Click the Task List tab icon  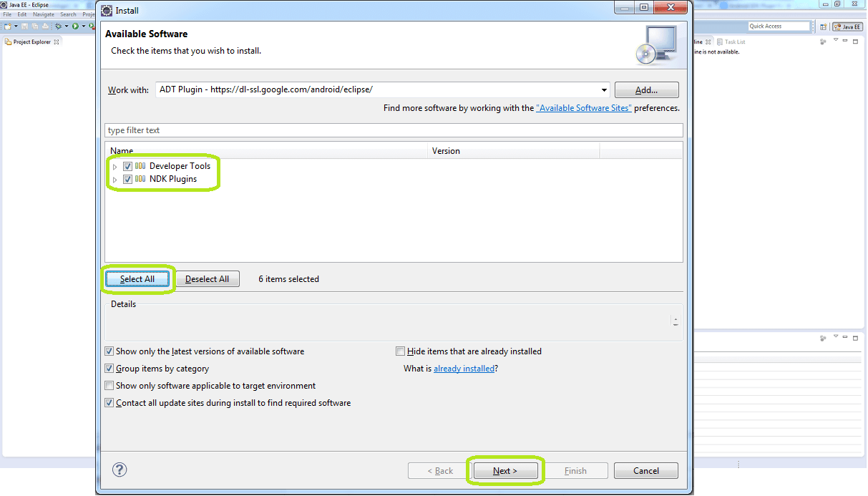click(720, 42)
